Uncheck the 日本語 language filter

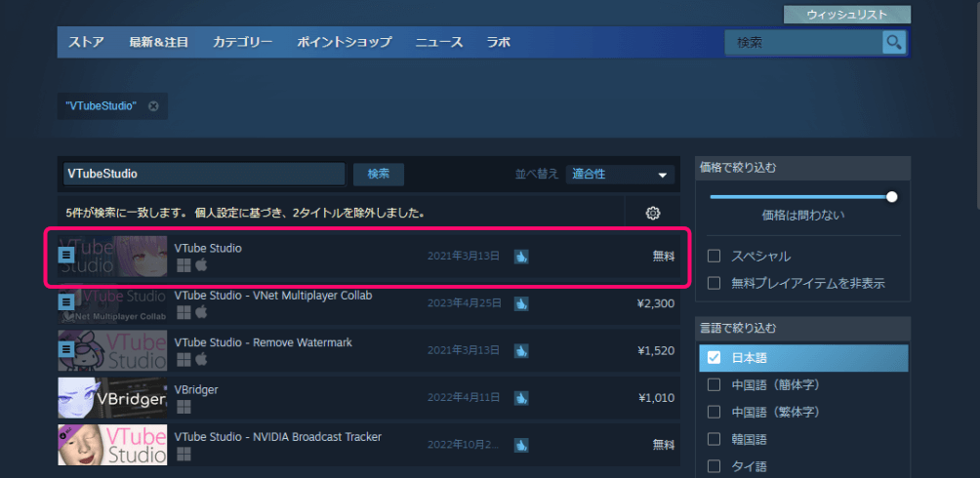pos(714,358)
